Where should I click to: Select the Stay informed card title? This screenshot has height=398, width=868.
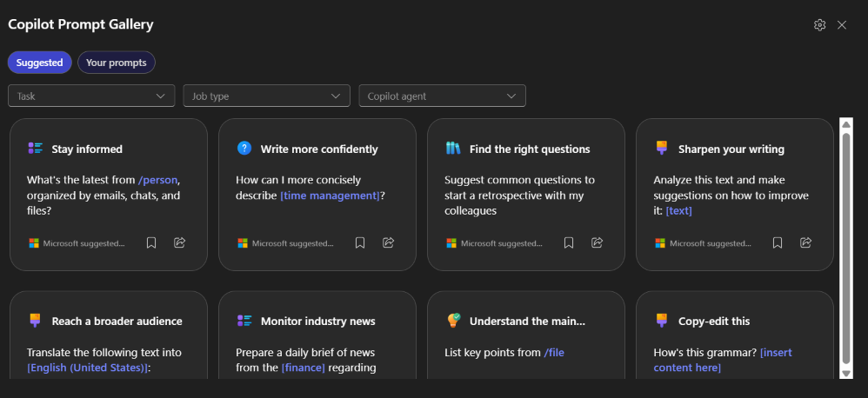[87, 149]
